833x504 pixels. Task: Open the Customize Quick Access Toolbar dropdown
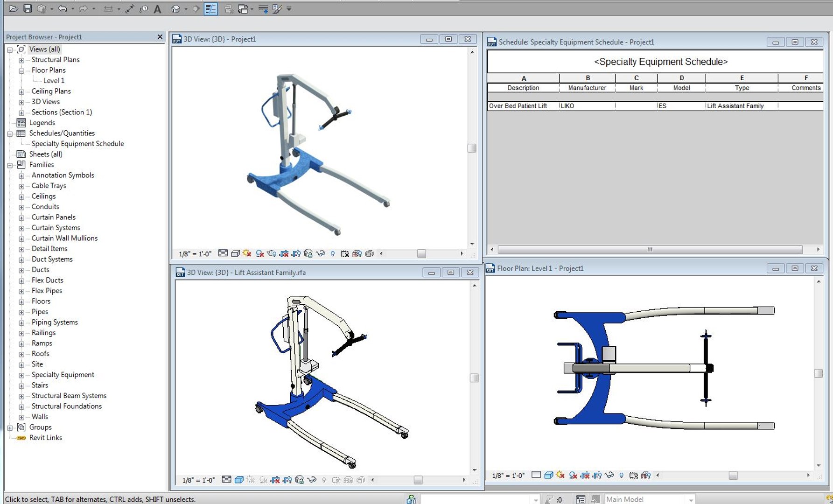click(x=289, y=8)
